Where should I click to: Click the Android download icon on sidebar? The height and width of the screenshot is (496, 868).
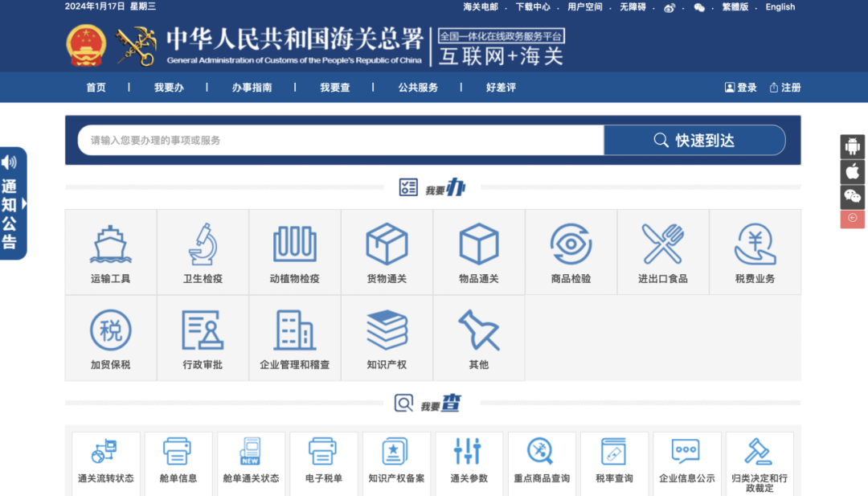pos(852,146)
